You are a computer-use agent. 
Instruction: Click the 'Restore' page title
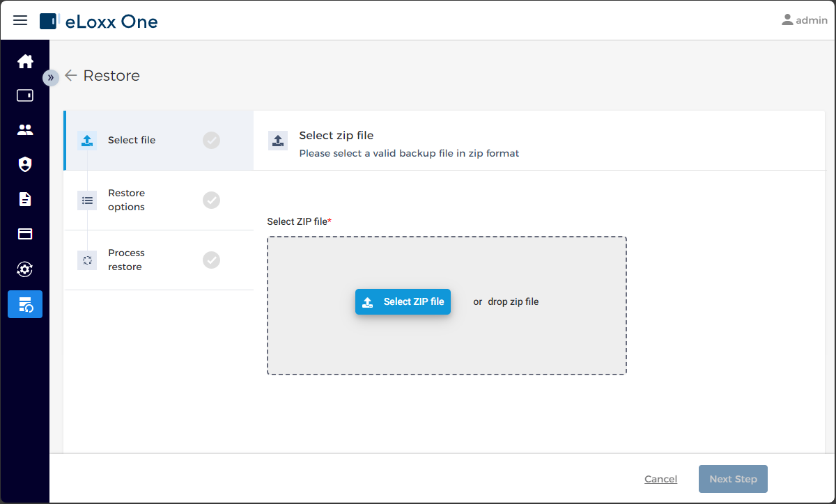111,75
